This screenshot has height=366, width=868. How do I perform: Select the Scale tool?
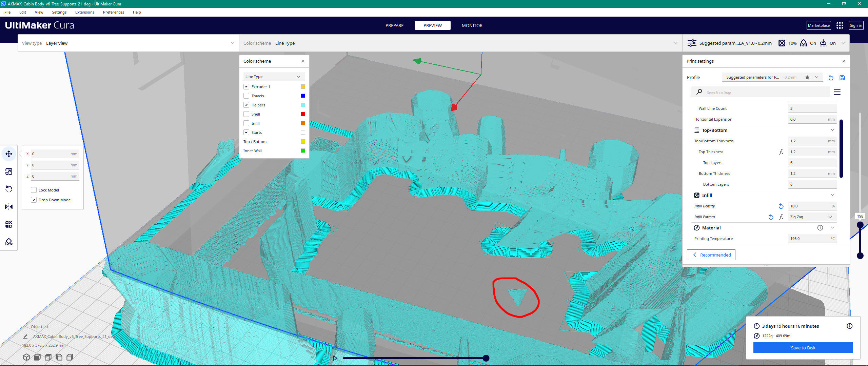(8, 171)
